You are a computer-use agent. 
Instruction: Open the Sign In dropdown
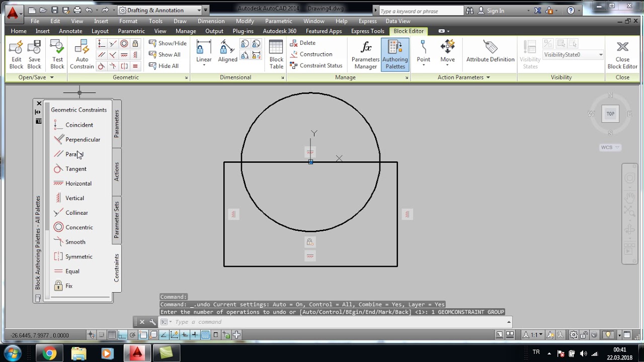pos(528,11)
